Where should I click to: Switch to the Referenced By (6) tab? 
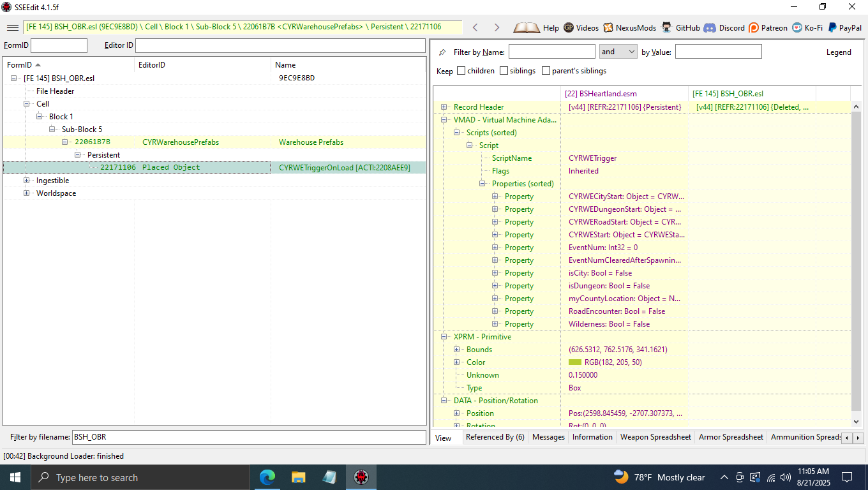click(495, 437)
